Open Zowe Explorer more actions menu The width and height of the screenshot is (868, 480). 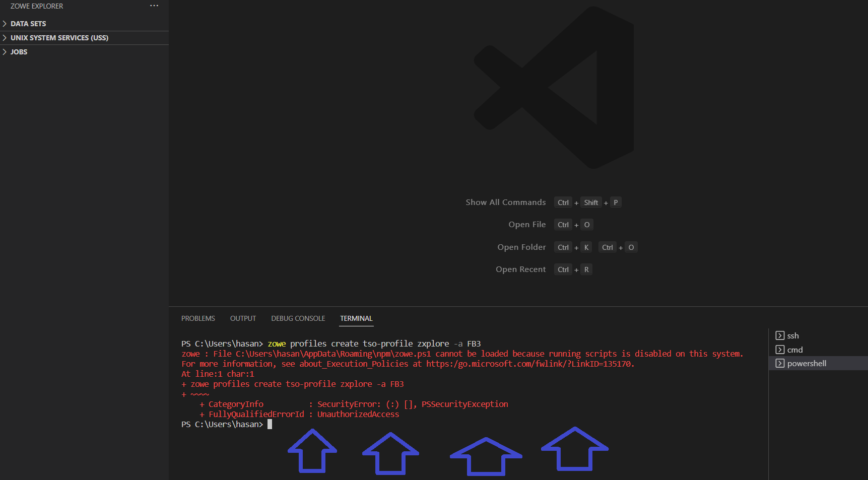click(x=154, y=6)
